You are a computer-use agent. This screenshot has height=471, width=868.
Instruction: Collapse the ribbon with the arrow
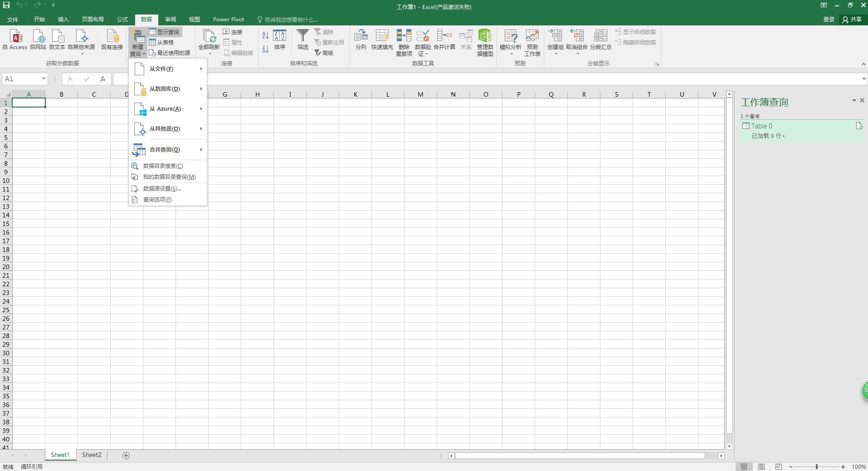[863, 64]
